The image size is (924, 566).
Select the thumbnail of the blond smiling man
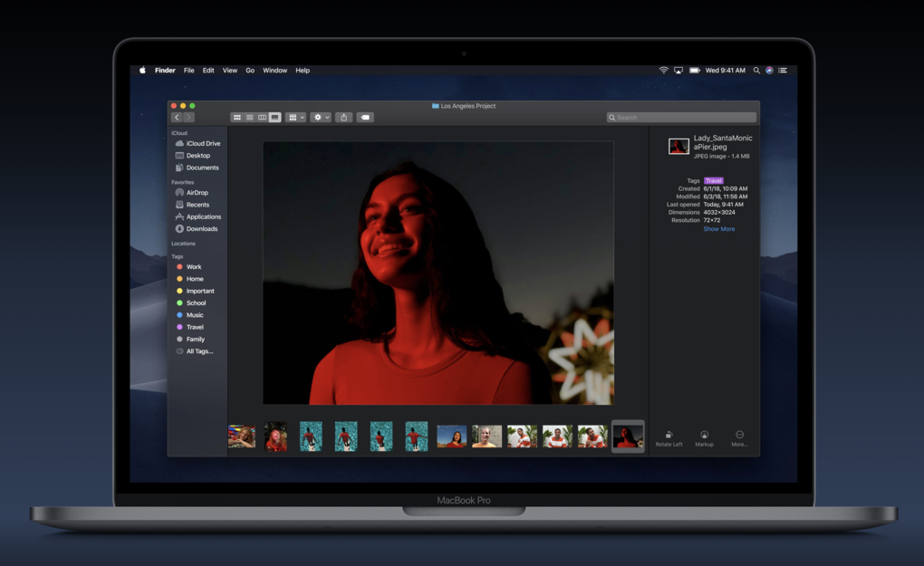[486, 437]
